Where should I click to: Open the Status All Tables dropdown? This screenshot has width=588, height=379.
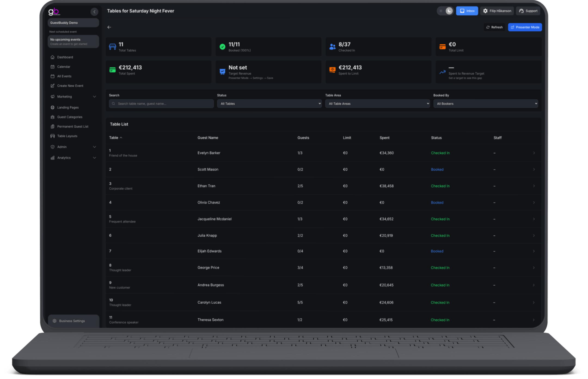click(269, 103)
